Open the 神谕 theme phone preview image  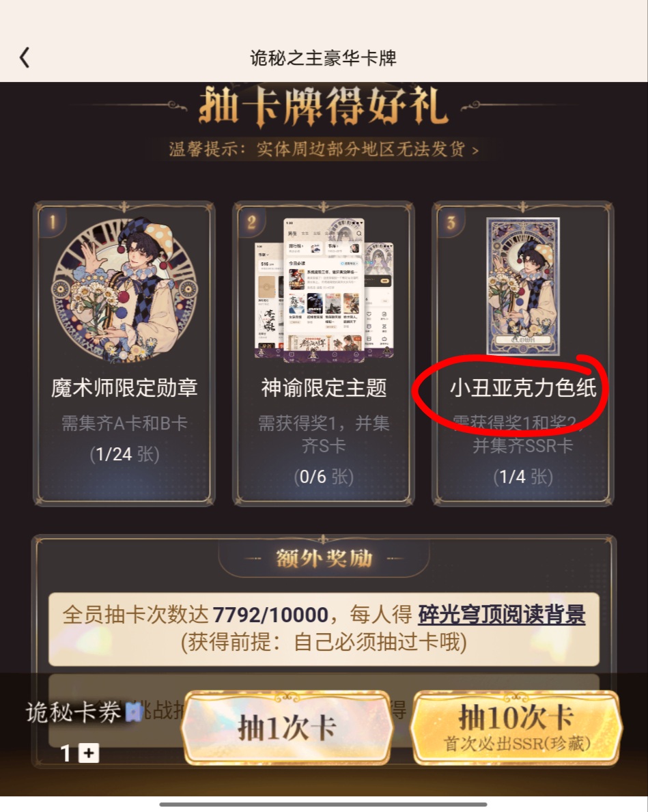(324, 289)
